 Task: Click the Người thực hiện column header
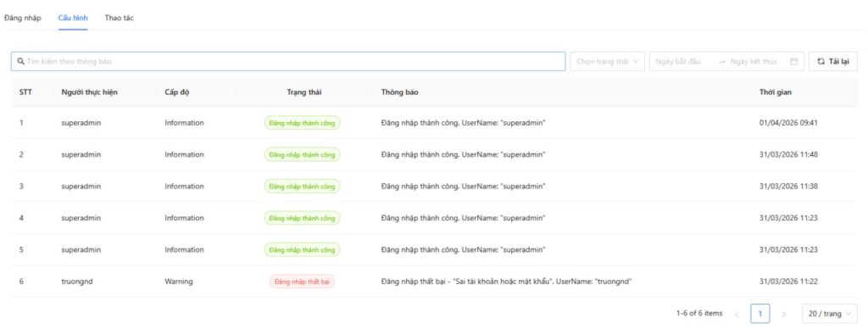pyautogui.click(x=89, y=92)
